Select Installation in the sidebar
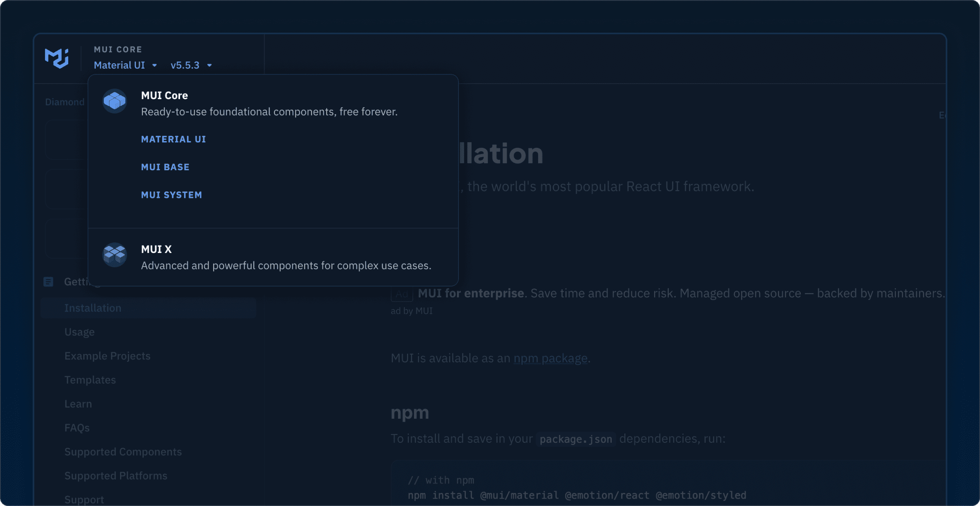The height and width of the screenshot is (506, 980). pyautogui.click(x=93, y=308)
